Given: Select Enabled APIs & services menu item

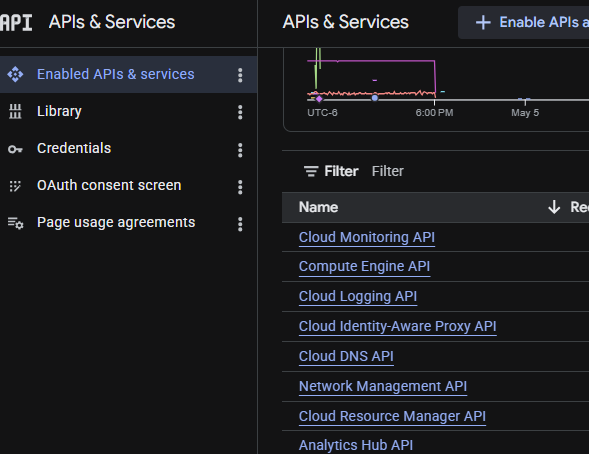Looking at the screenshot, I should coord(128,74).
